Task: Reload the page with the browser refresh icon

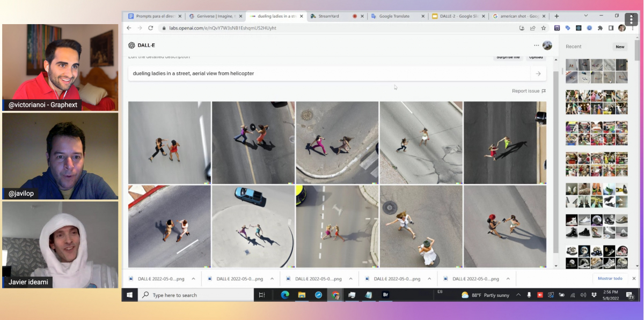Action: [x=150, y=28]
